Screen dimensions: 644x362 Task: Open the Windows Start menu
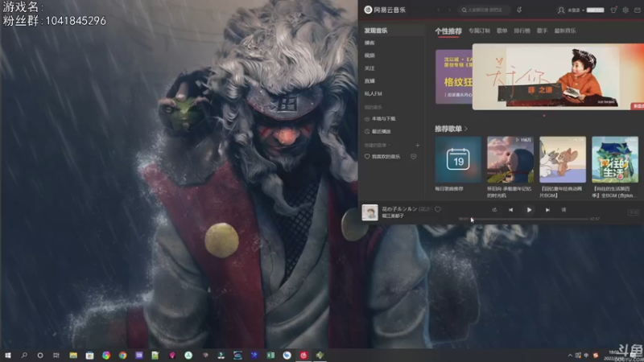(7, 356)
